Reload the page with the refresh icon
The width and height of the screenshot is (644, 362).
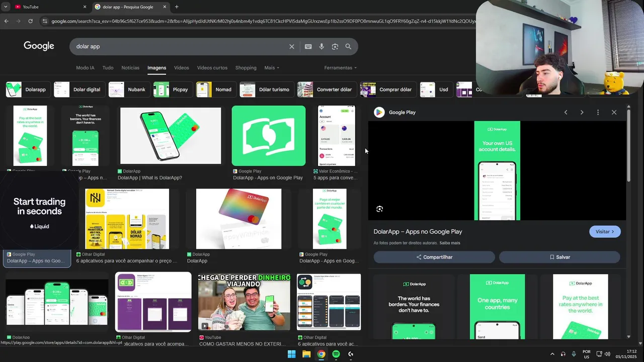[30, 21]
